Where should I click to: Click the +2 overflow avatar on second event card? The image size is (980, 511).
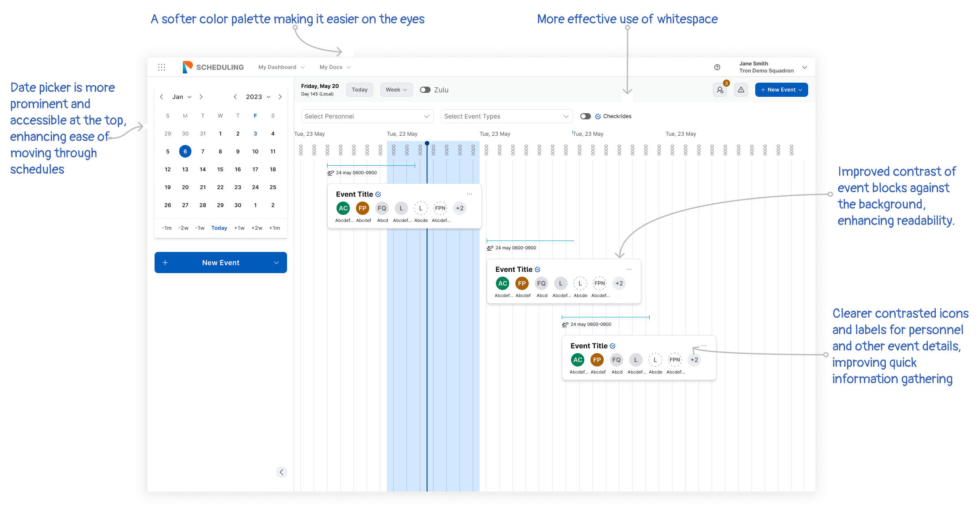pyautogui.click(x=619, y=283)
